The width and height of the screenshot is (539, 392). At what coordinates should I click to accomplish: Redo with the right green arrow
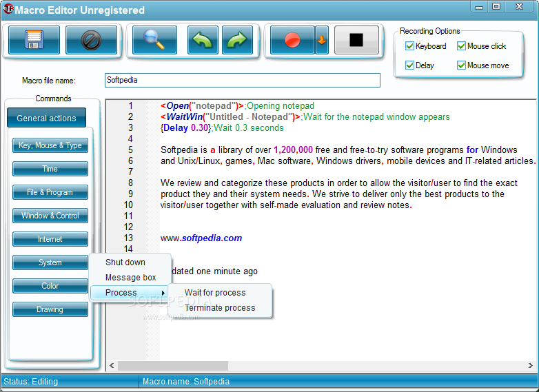pyautogui.click(x=237, y=40)
